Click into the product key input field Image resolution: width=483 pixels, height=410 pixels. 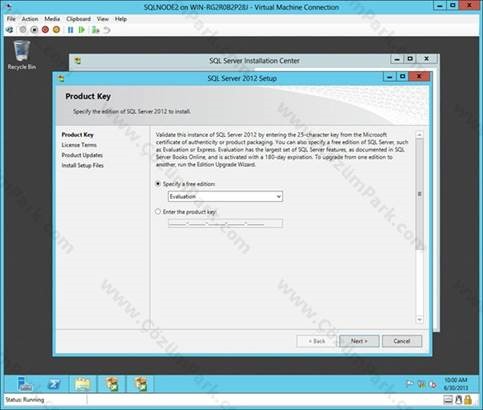coord(225,224)
